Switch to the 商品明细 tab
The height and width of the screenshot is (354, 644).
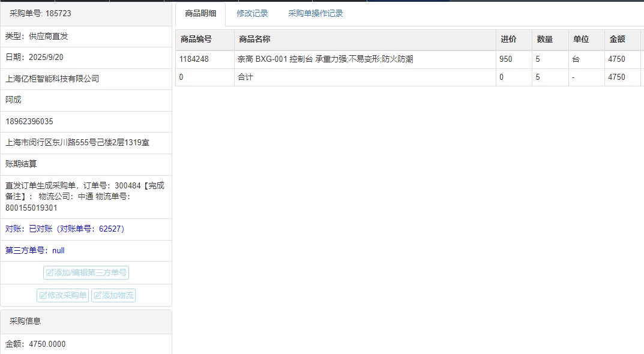(200, 13)
